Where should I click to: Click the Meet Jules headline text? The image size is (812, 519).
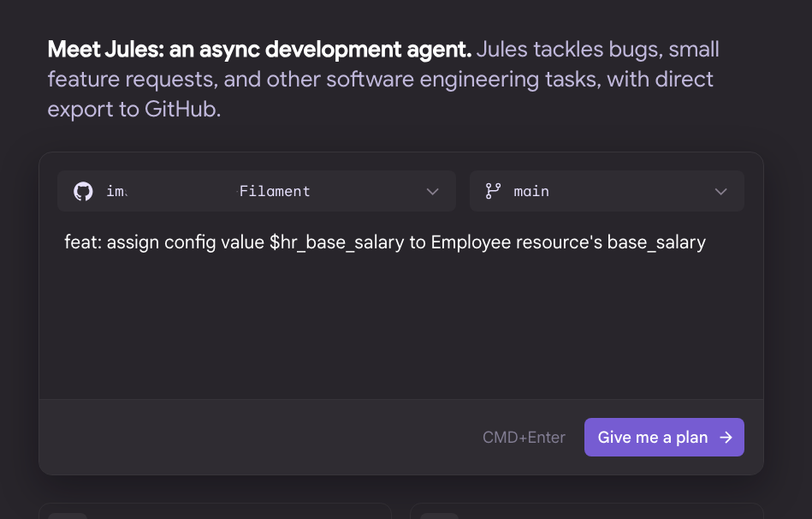(259, 50)
